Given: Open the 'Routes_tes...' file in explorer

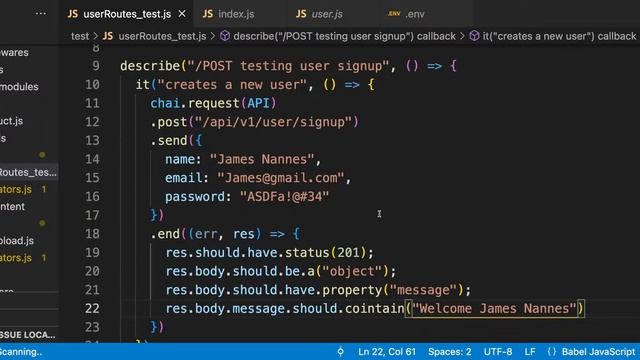Looking at the screenshot, I should [x=28, y=172].
